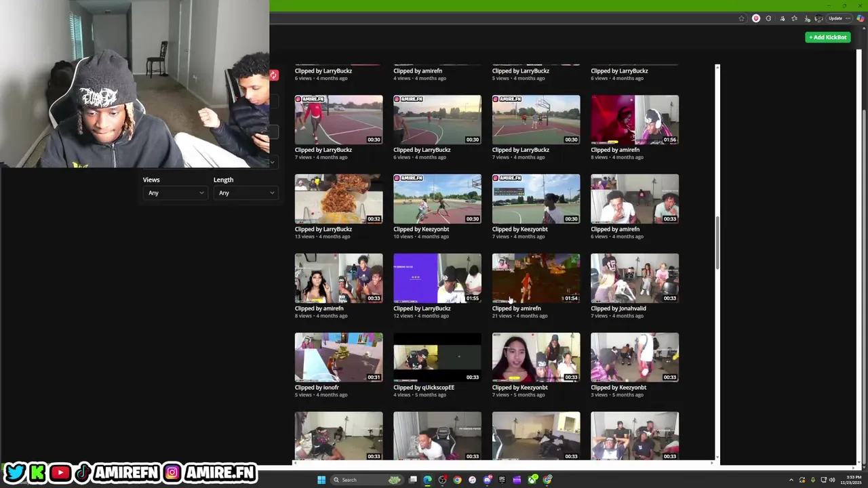868x488 pixels.
Task: Open the browser extensions icon
Action: 768,18
